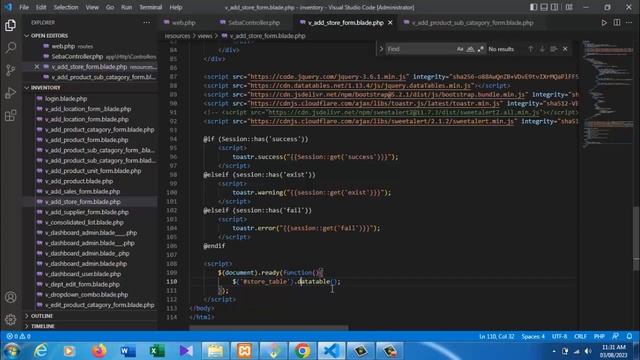Toggle secondary side bar layout icon
Screen dimensions: 640x360
click(554, 7)
